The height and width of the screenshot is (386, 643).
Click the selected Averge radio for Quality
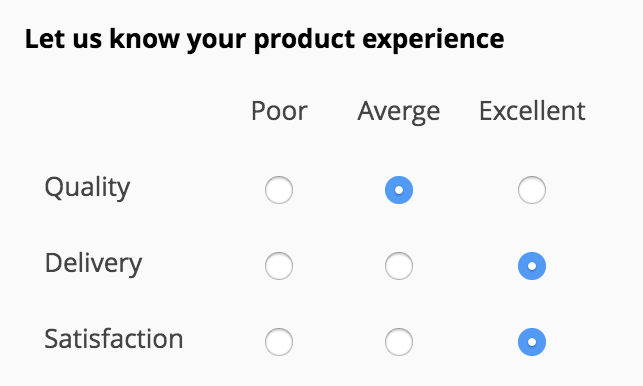click(x=399, y=190)
